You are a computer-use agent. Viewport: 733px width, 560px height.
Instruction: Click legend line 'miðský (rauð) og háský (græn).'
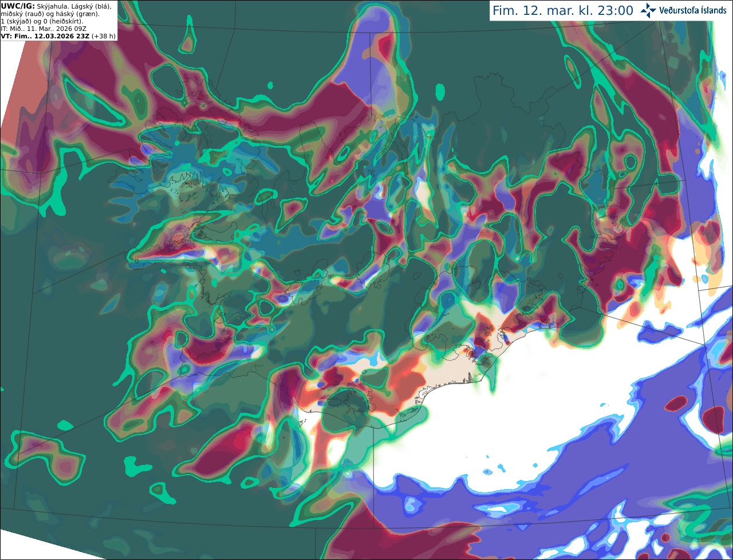click(x=50, y=13)
